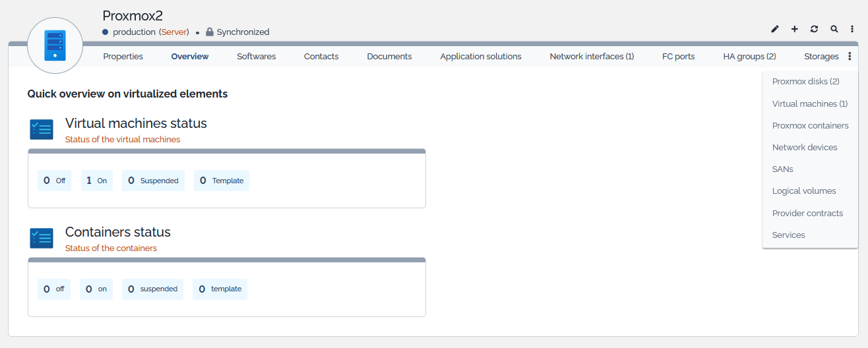The image size is (868, 348).
Task: Click the Containers status list icon
Action: pos(42,239)
